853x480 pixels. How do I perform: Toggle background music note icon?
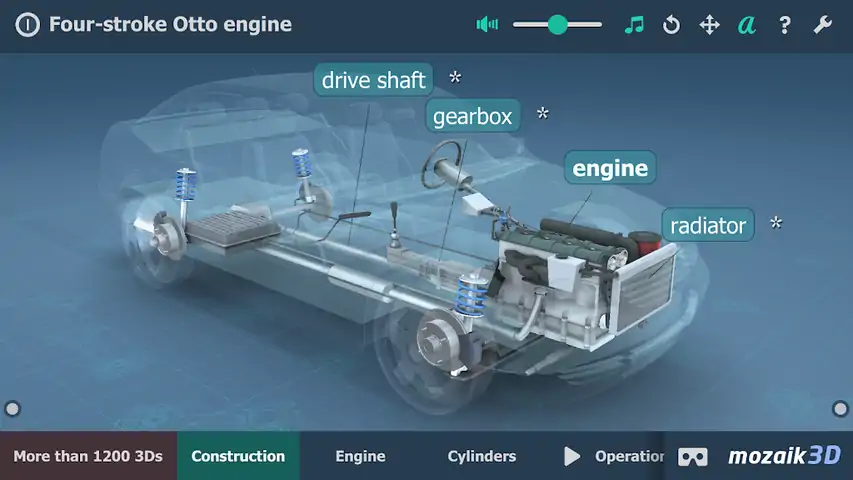click(633, 25)
